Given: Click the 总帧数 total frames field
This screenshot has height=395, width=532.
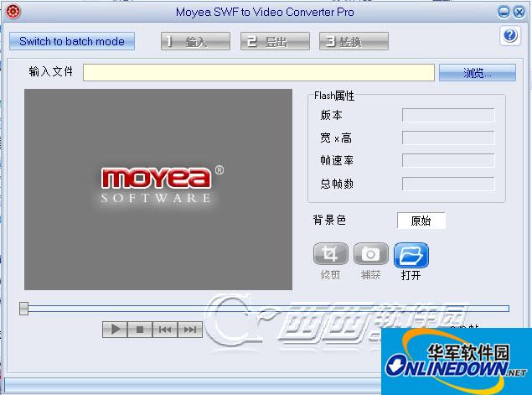Looking at the screenshot, I should pos(448,184).
